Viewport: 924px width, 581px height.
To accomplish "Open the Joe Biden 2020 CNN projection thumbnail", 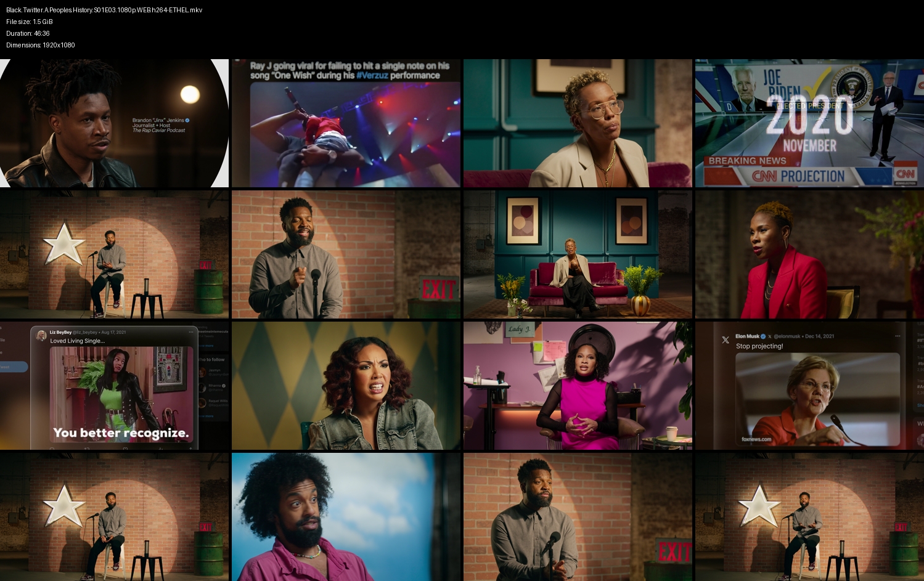I will pos(809,123).
